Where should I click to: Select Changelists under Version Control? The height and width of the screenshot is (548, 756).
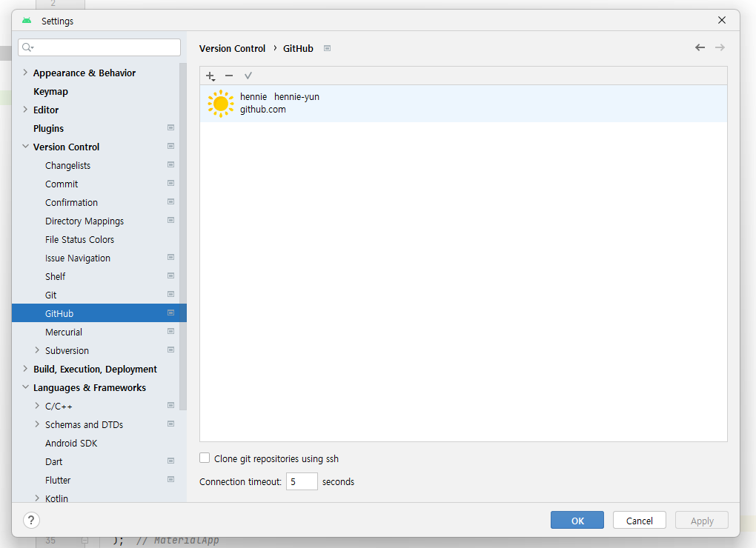point(67,166)
